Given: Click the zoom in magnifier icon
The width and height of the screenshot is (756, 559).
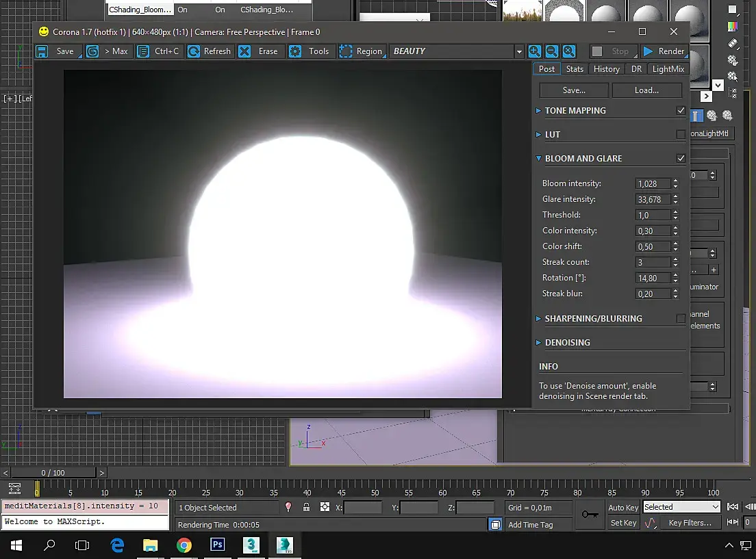Looking at the screenshot, I should (x=534, y=51).
